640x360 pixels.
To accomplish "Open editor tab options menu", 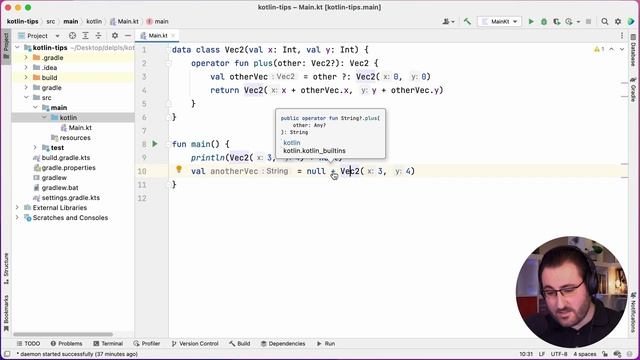I will click(x=622, y=36).
